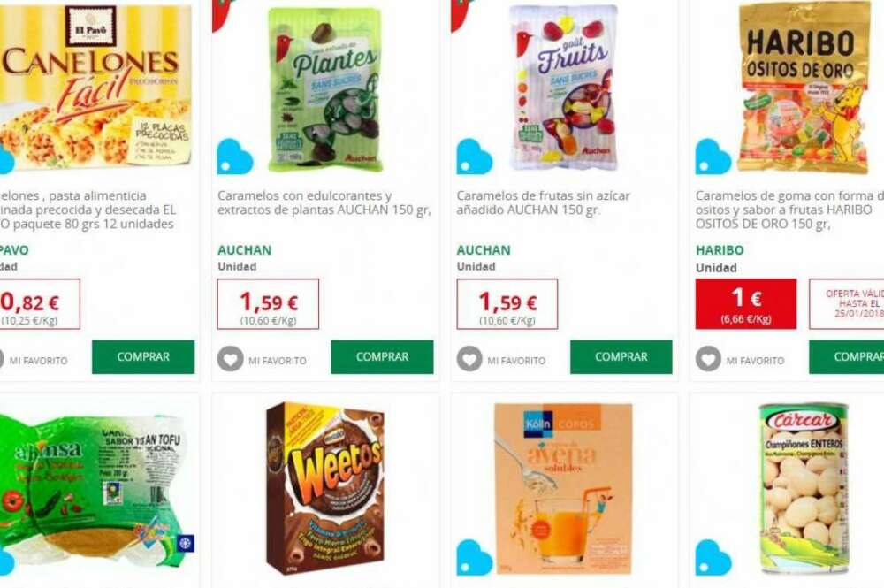Click the red 1 € Haribo offer price
Viewport: 884px width, 588px height.
[x=746, y=304]
